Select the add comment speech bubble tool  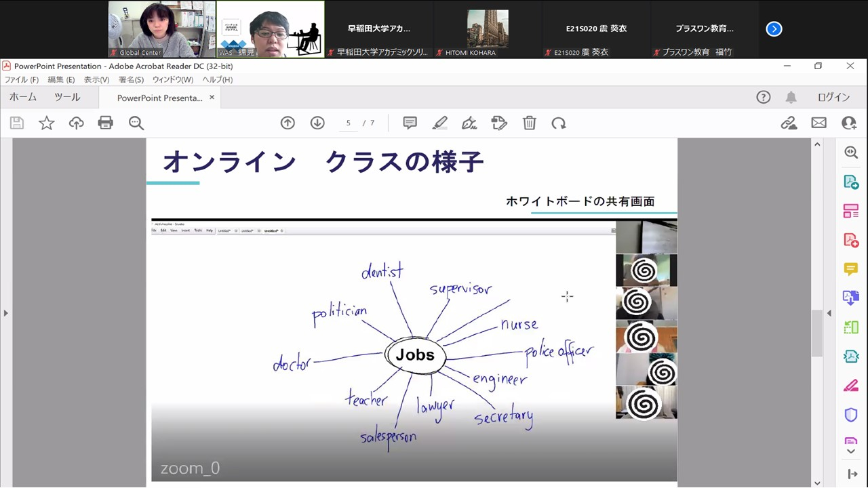(x=410, y=123)
